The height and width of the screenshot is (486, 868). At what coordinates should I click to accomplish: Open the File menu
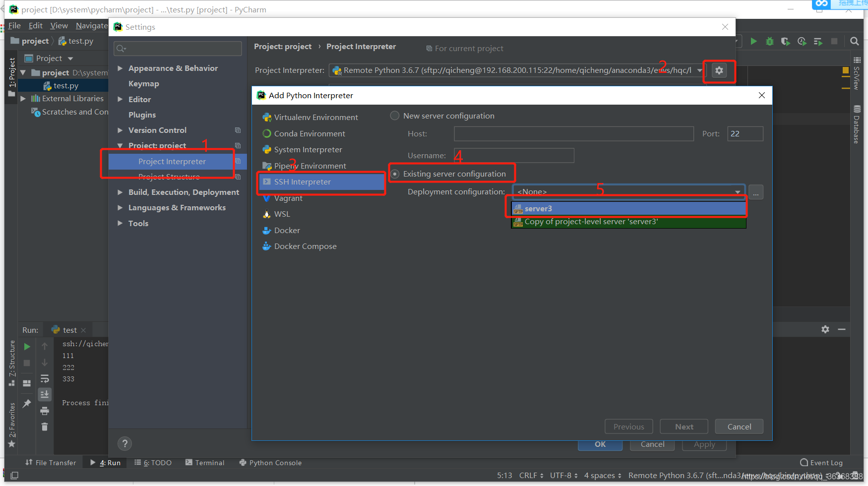[x=14, y=26]
